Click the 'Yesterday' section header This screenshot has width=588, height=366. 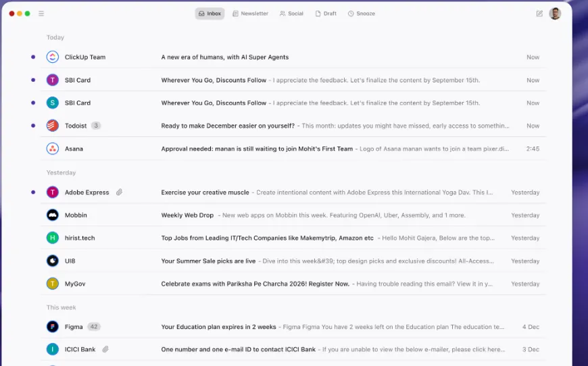(61, 173)
